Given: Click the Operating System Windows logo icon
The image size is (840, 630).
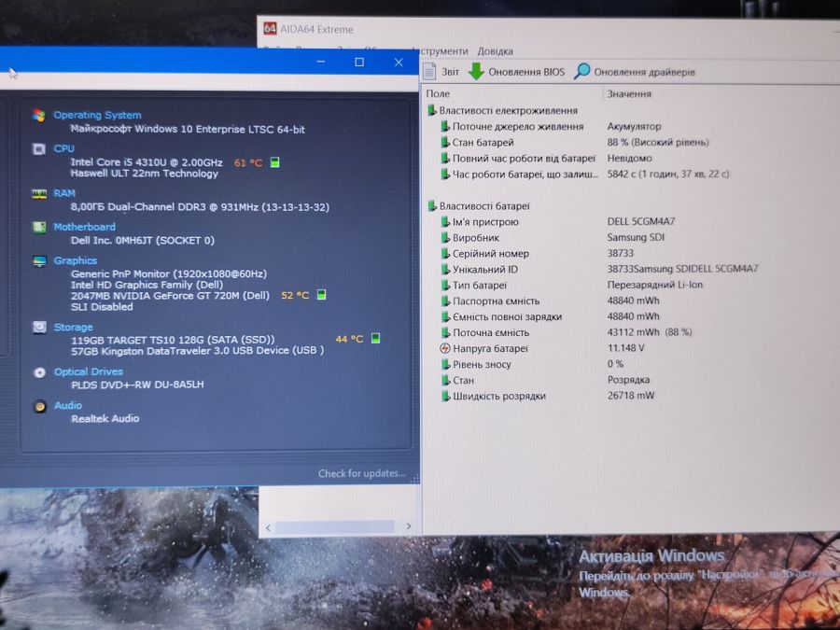Looking at the screenshot, I should [x=39, y=115].
